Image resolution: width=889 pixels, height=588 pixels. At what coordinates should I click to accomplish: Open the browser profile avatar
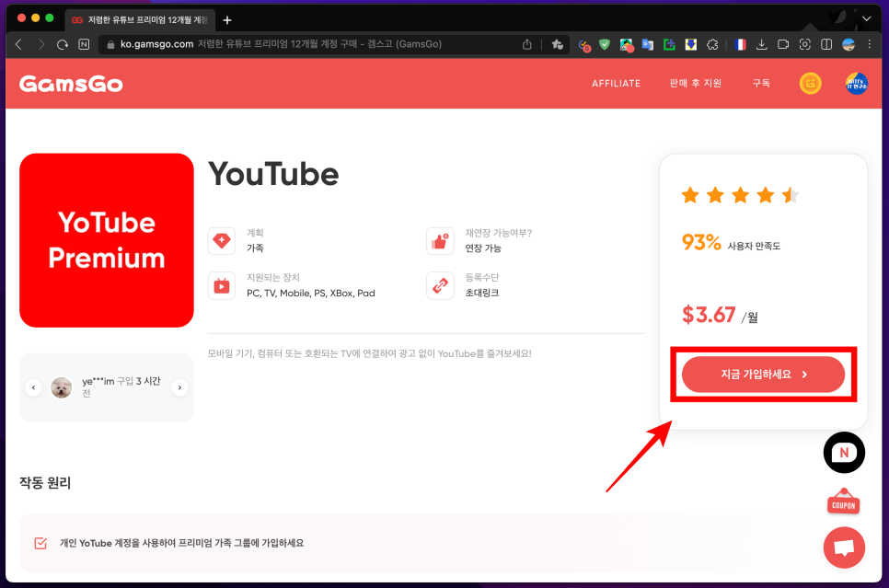849,44
